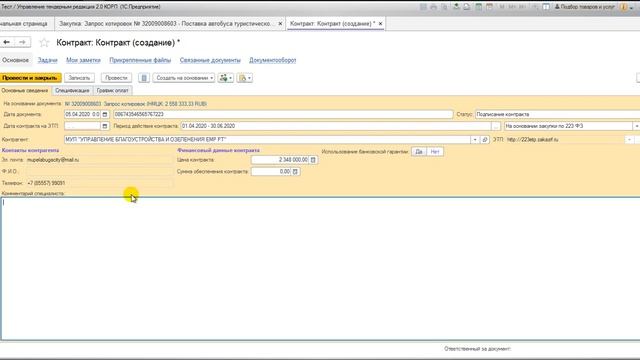Image resolution: width=640 pixels, height=360 pixels.
Task: Click the empty Ф.И.О. contact field
Action: (99, 171)
